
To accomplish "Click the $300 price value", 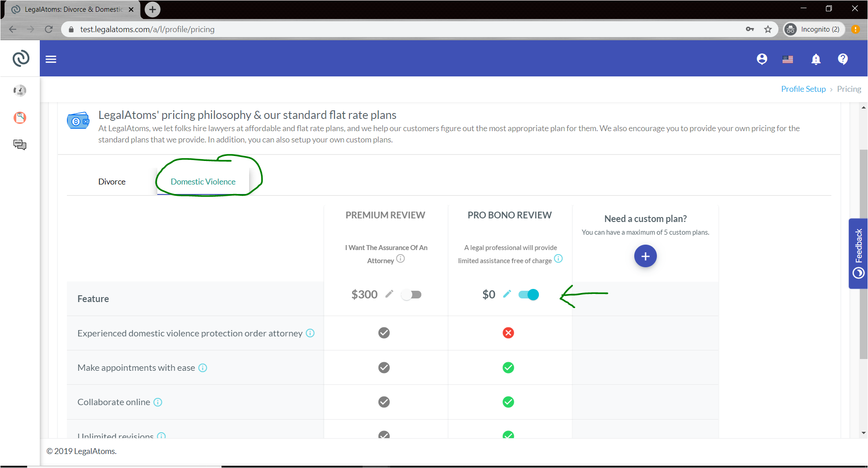I will pyautogui.click(x=364, y=294).
